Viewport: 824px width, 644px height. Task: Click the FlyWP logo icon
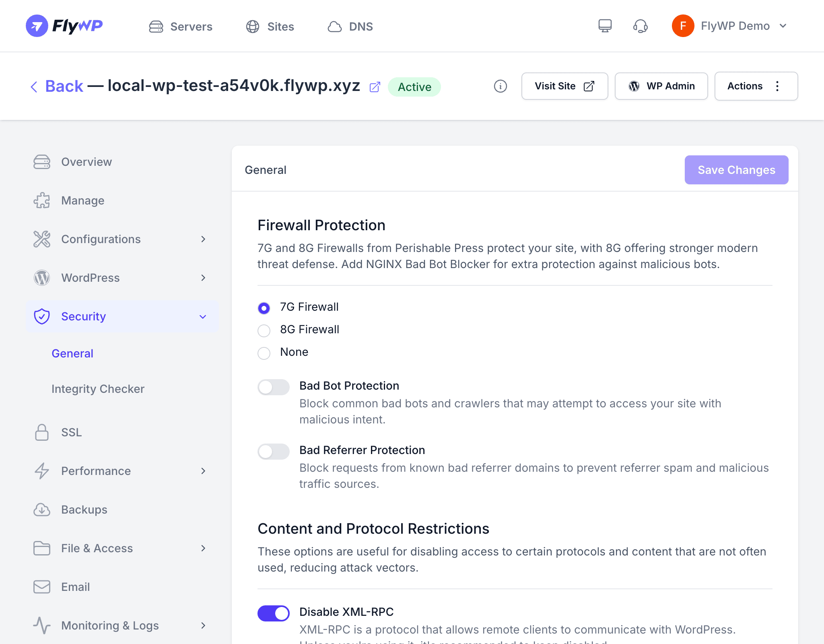pos(37,26)
